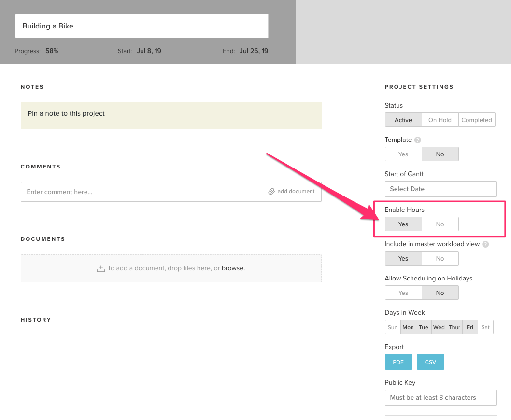Click the file upload icon in Documents

(x=100, y=268)
